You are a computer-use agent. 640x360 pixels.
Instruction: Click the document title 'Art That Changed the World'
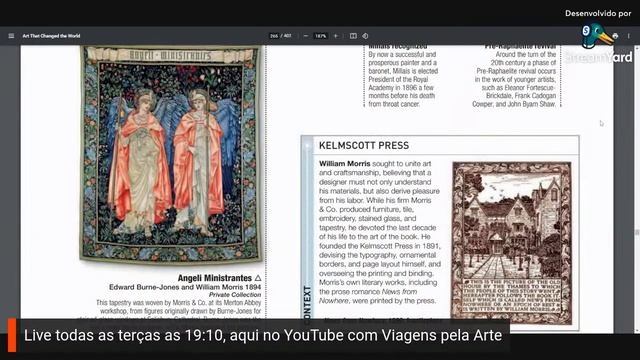51,36
